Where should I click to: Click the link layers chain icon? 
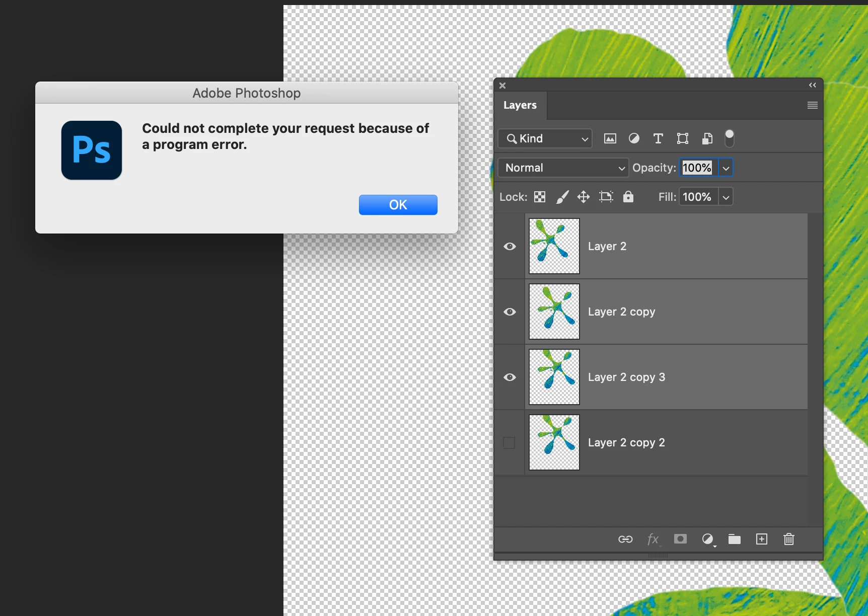pyautogui.click(x=625, y=540)
